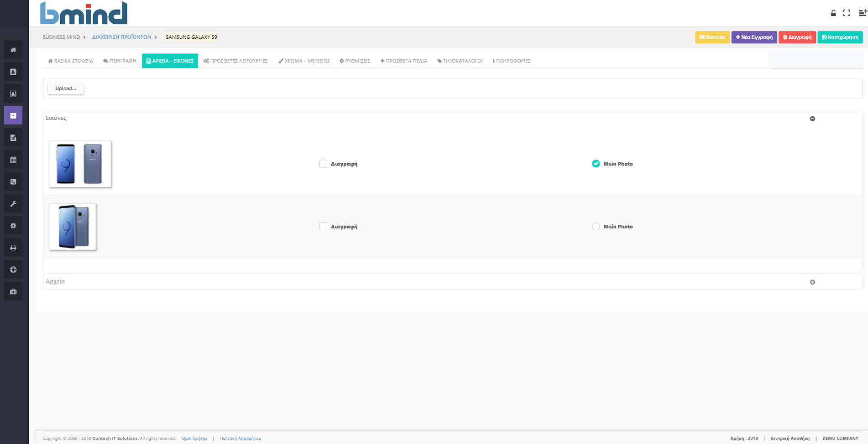
Task: Open the ΔΙΑΧΕΙΡΙΣΗ ΠΡΟΪΟΝΤΩΝ breadcrumb link
Action: (121, 37)
